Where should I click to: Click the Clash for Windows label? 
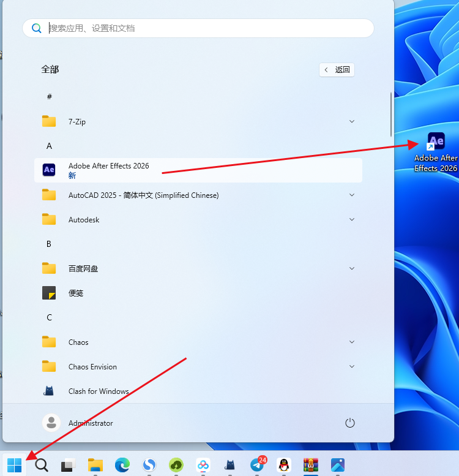pyautogui.click(x=99, y=391)
